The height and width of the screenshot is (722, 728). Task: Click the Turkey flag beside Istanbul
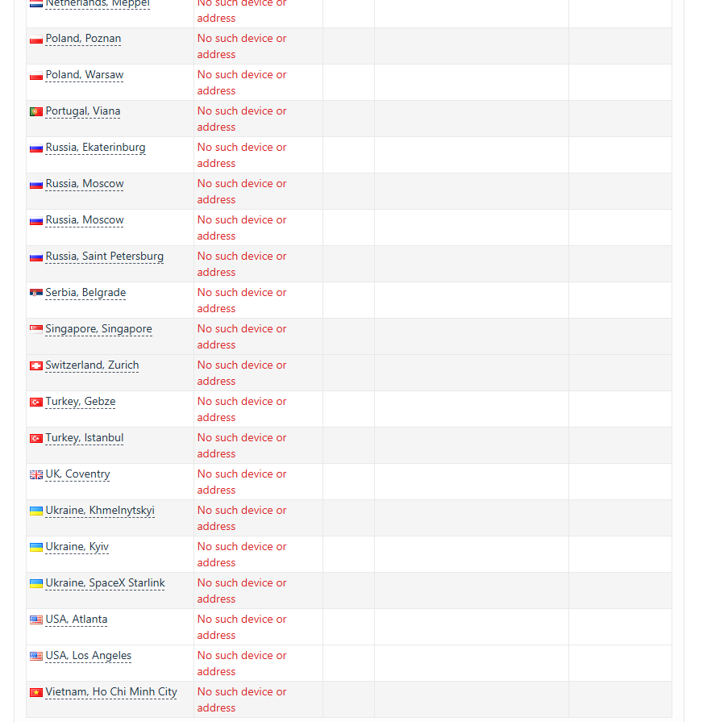point(36,439)
